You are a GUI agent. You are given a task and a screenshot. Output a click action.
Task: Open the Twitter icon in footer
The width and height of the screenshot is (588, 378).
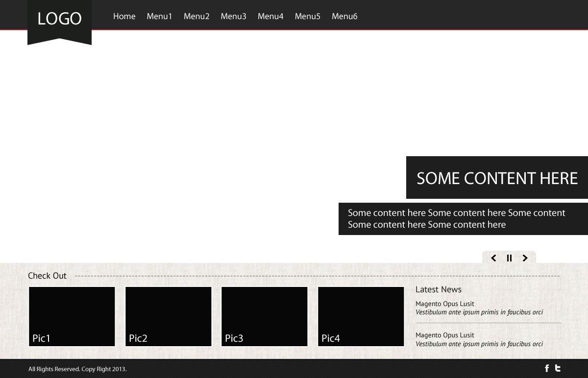[558, 368]
